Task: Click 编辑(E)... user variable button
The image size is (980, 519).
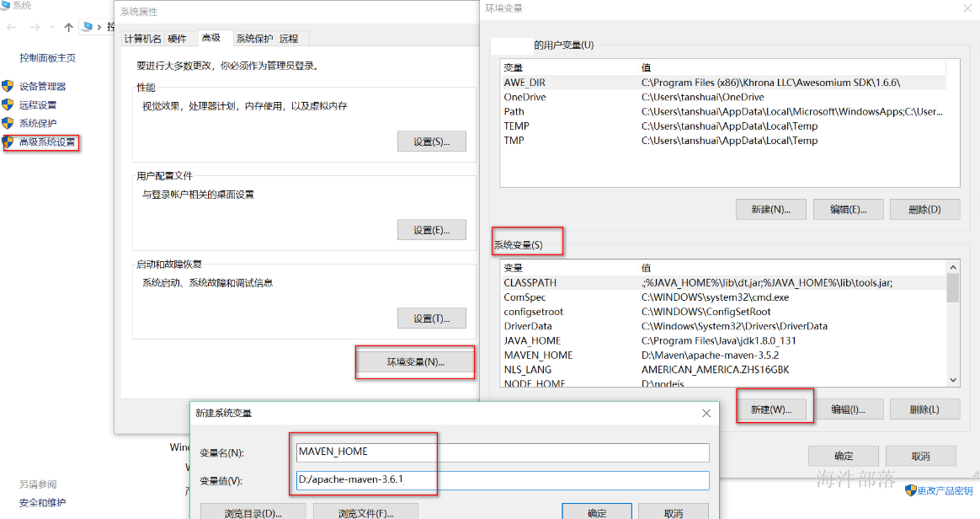Action: pyautogui.click(x=848, y=210)
